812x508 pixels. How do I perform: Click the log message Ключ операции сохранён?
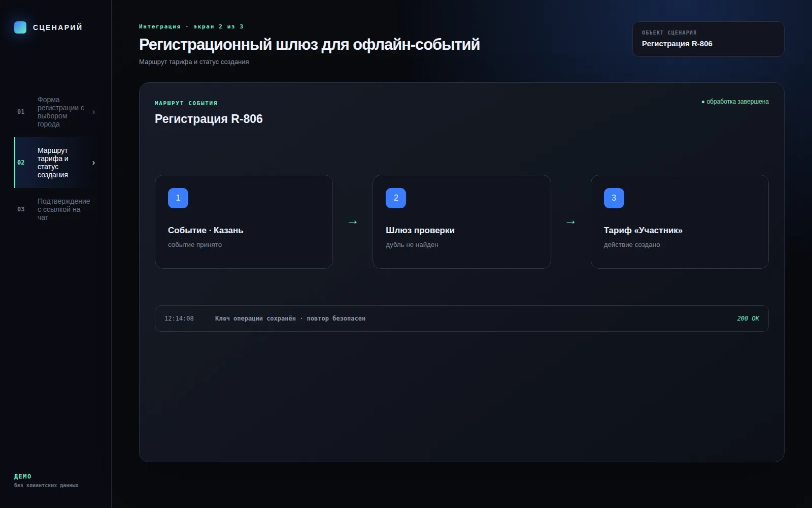pos(290,319)
